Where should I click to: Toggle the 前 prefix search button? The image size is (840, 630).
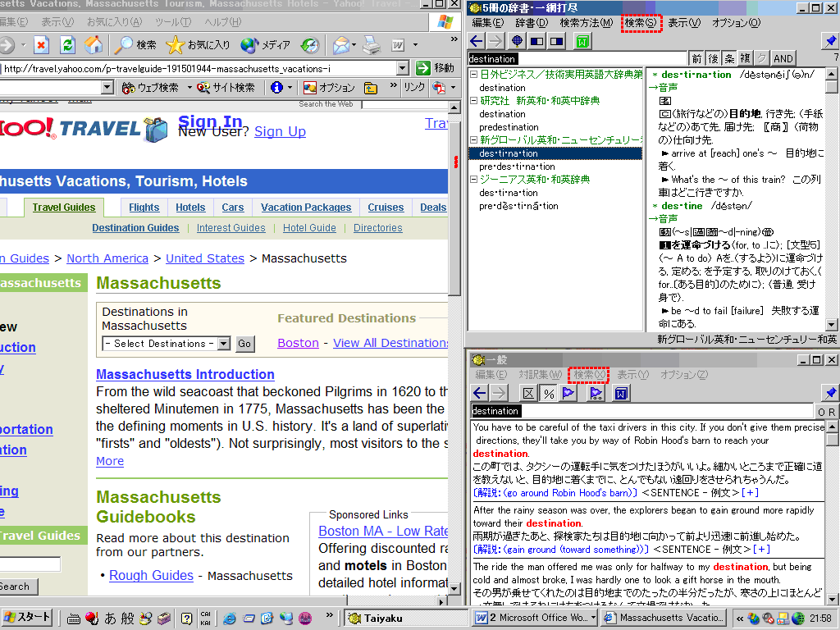[696, 58]
